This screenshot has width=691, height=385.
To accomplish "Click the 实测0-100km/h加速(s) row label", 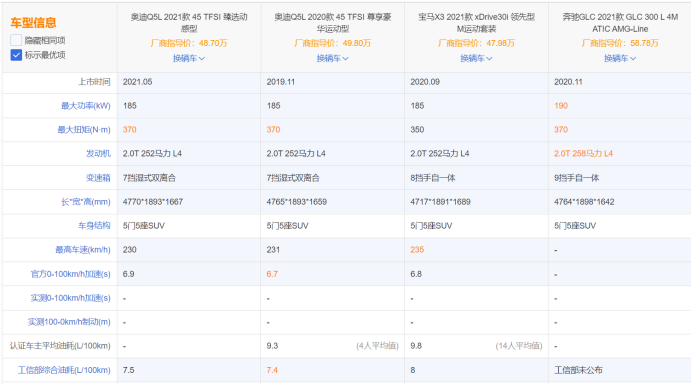I will pyautogui.click(x=71, y=298).
